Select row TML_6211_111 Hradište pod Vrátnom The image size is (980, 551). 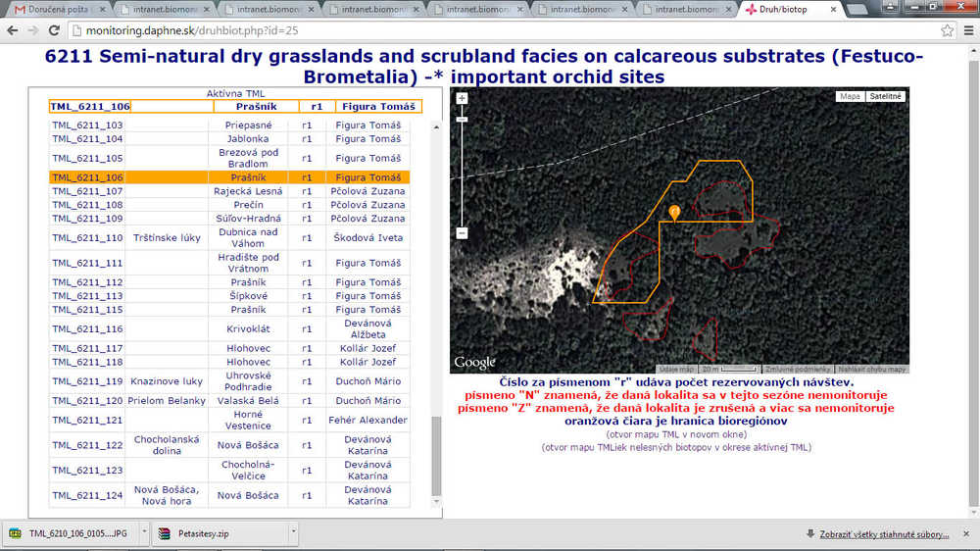coord(228,264)
